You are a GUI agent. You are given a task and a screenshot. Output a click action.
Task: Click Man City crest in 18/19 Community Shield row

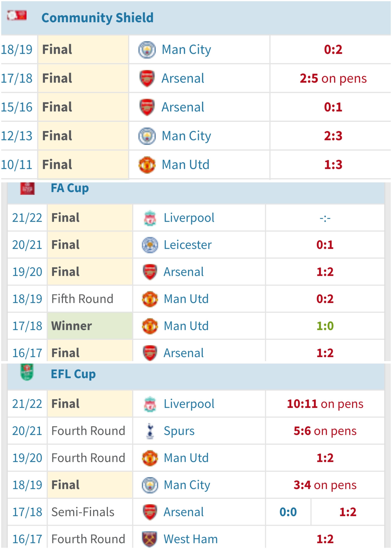[x=147, y=50]
